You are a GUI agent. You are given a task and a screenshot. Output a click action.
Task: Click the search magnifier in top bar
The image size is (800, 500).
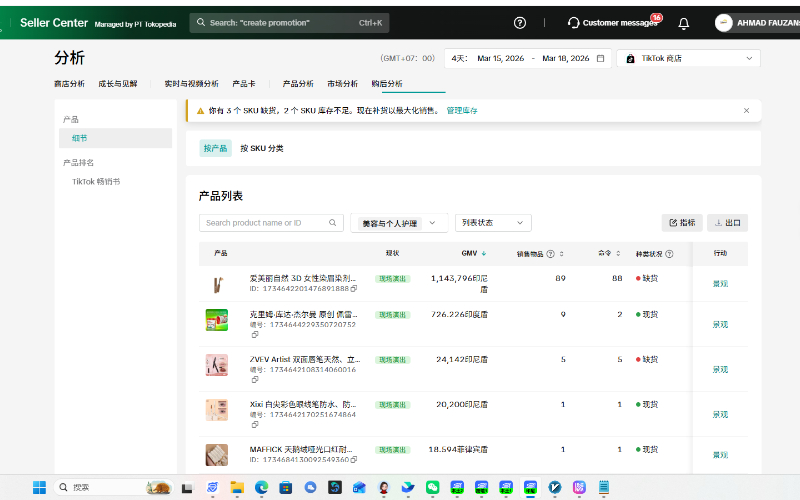[201, 22]
